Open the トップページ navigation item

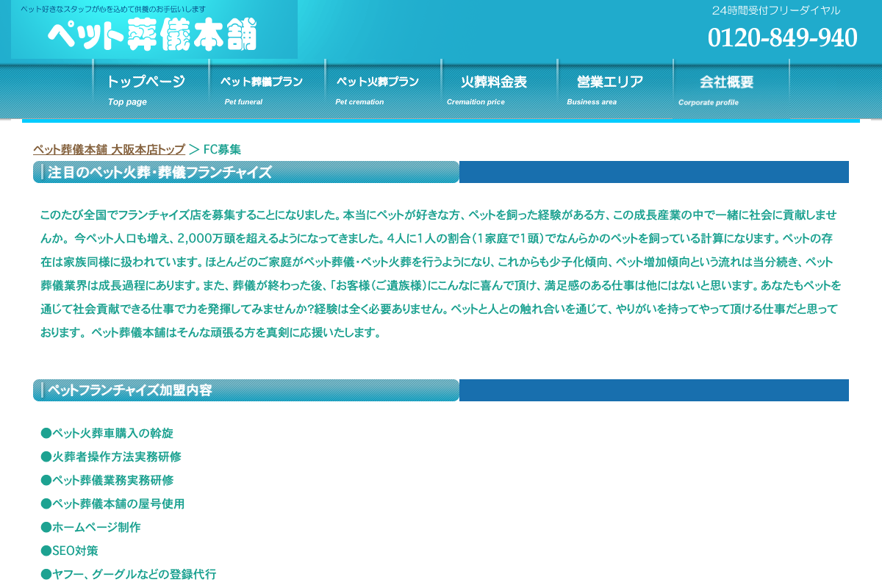[151, 88]
